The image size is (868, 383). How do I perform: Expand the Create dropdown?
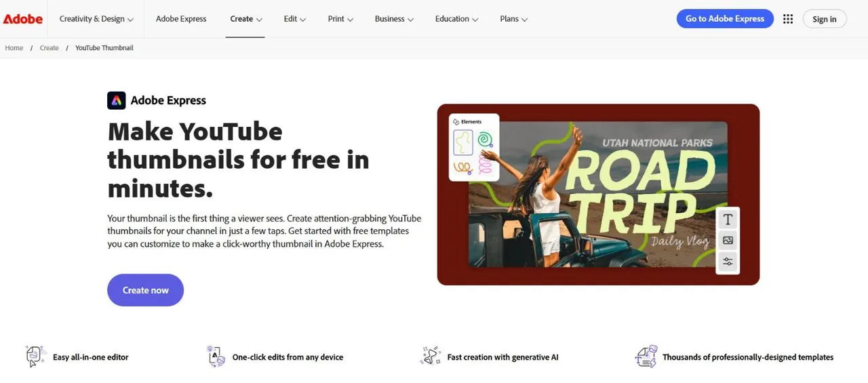245,19
